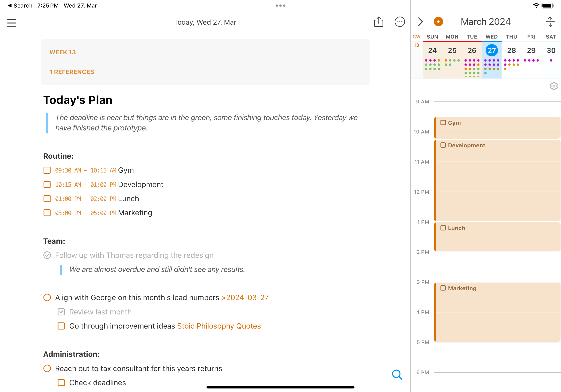Screen dimensions: 561x392
Task: Open search using the magnifier icon
Action: pyautogui.click(x=397, y=375)
